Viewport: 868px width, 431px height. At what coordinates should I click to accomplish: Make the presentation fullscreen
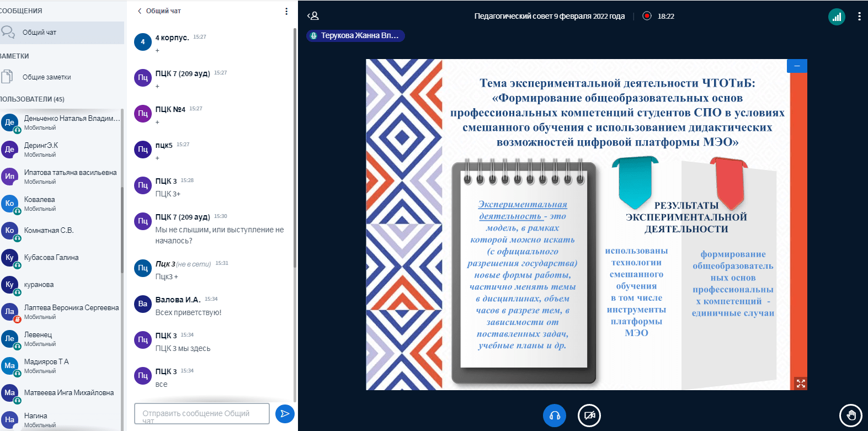click(801, 383)
